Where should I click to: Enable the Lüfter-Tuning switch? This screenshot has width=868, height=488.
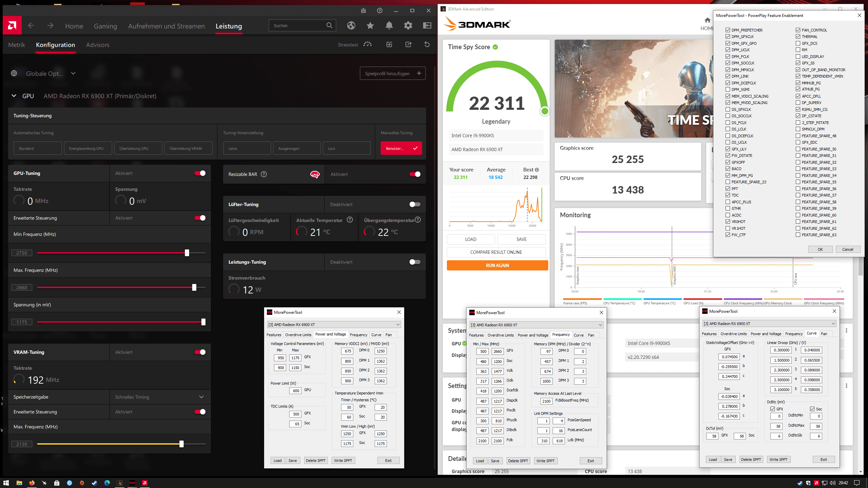[x=415, y=204]
